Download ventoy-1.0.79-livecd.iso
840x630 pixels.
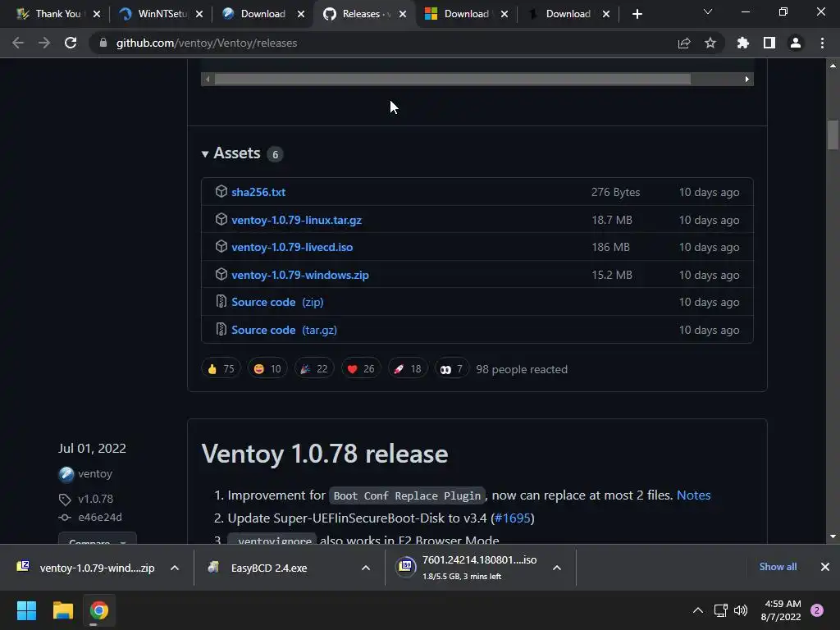pos(292,247)
